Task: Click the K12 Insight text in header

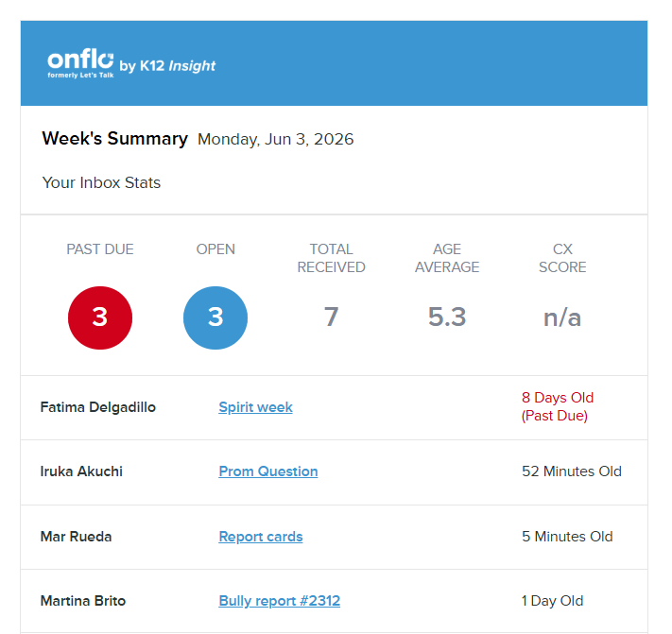Action: (x=178, y=66)
